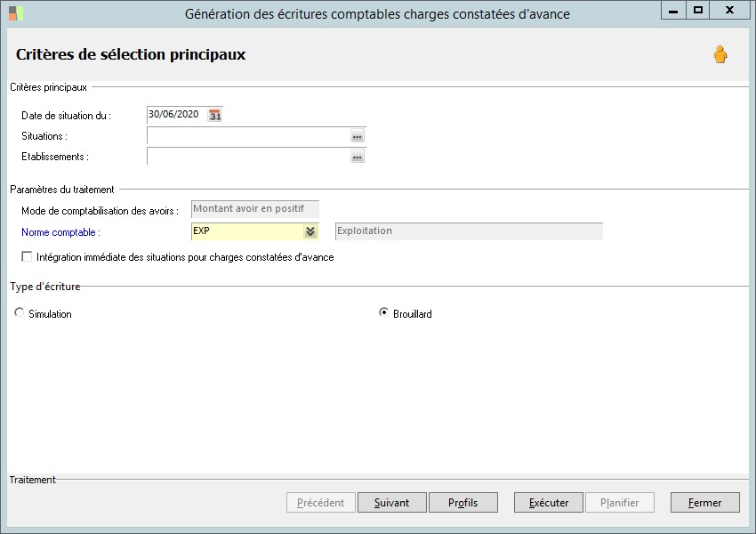Screen dimensions: 756x534
Task: Click the Montant avoir en positif field
Action: coord(255,209)
